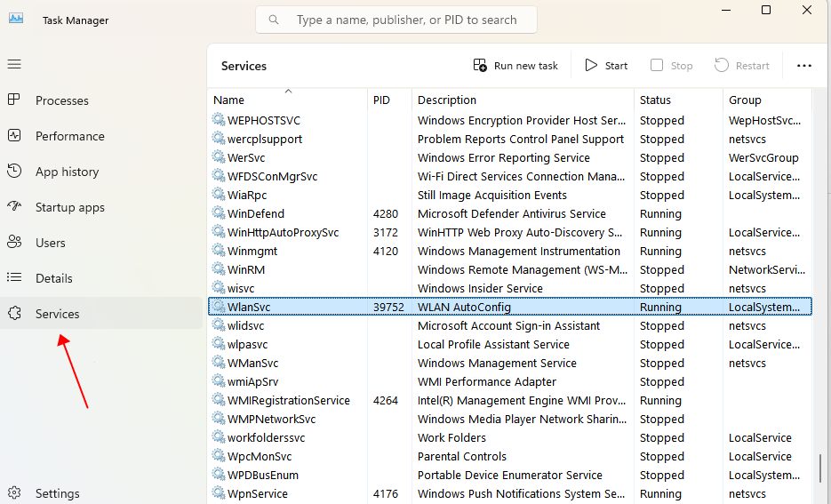This screenshot has width=831, height=504.
Task: Click the WlanSvc service name
Action: click(249, 307)
